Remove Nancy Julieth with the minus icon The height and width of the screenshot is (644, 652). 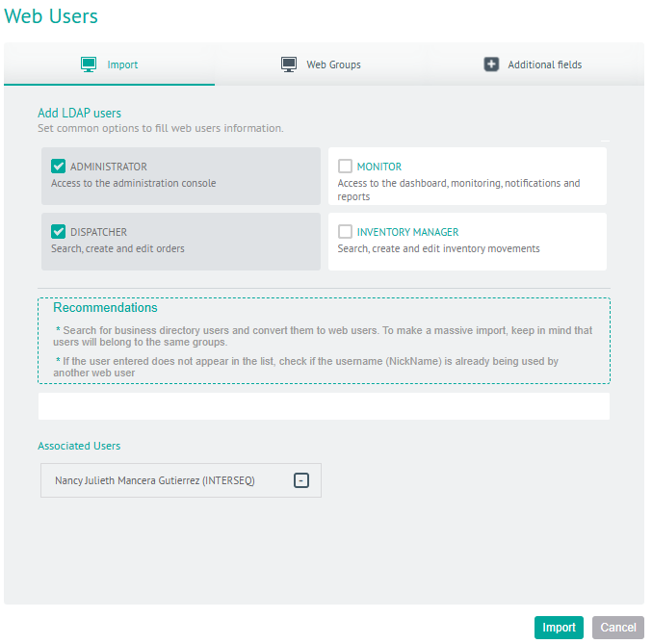[300, 480]
